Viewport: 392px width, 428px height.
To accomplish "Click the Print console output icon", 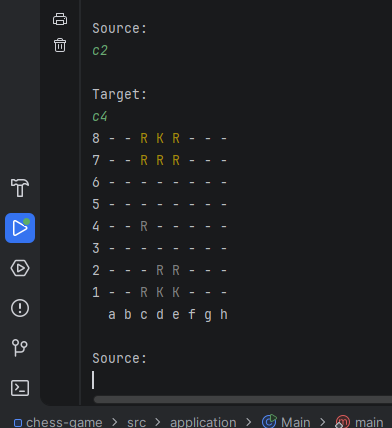I will click(60, 19).
